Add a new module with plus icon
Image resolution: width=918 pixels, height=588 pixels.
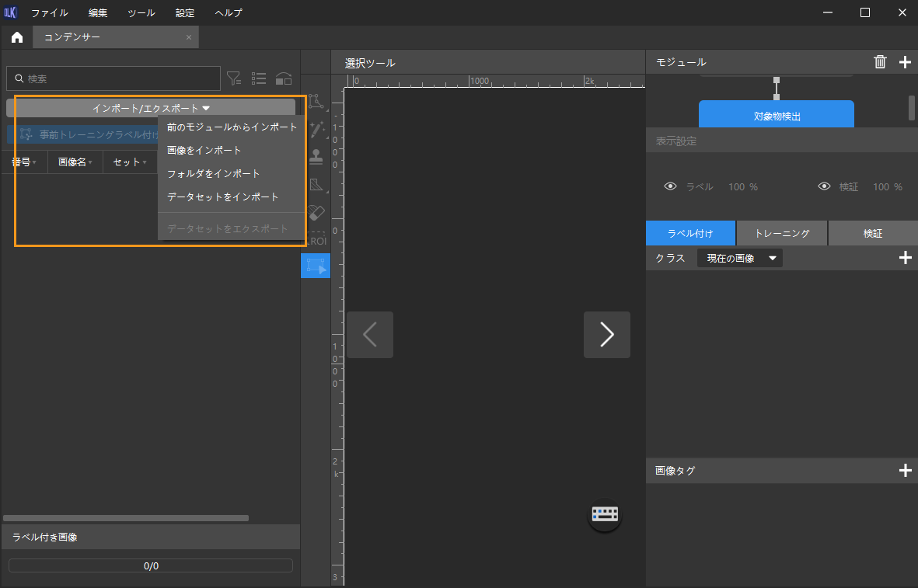[905, 62]
